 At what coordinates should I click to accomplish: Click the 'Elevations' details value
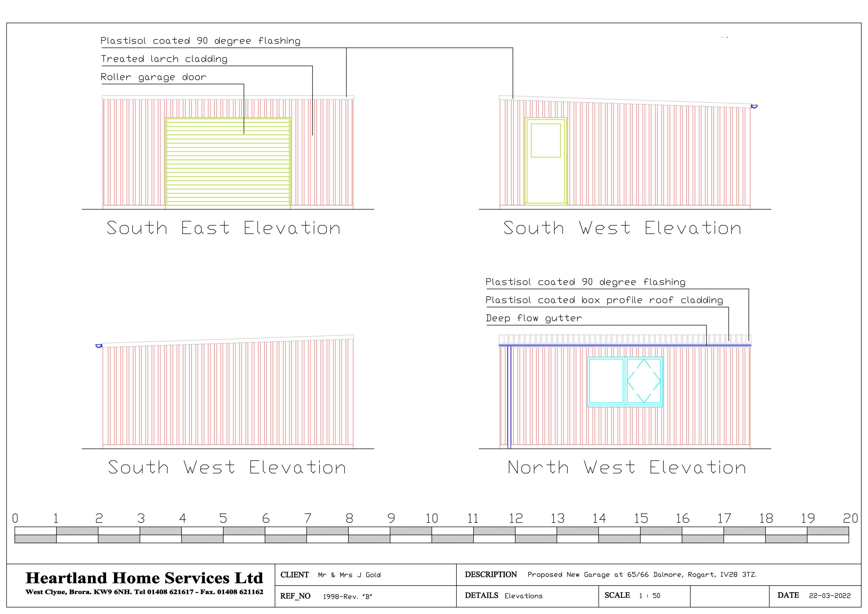[523, 596]
